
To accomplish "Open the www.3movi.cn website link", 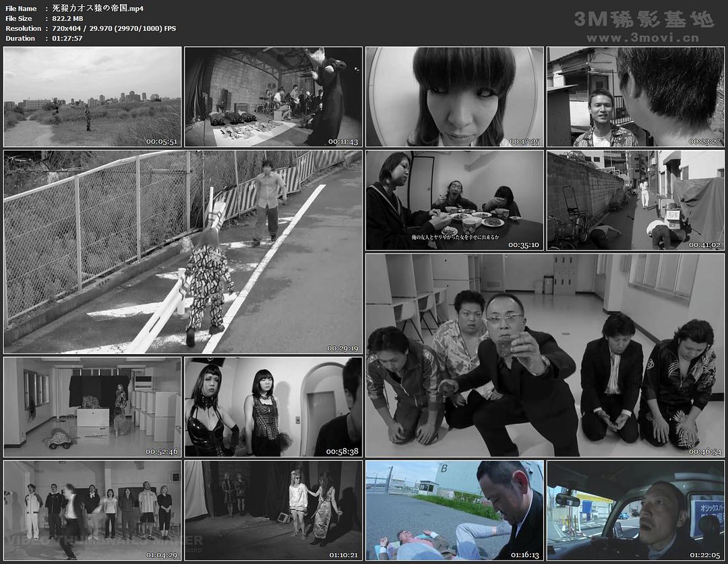I will [x=642, y=38].
